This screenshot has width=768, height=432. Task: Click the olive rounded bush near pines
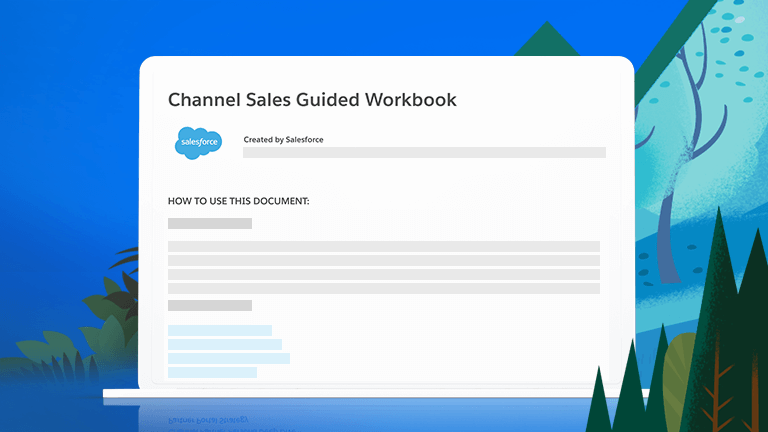pos(680,360)
